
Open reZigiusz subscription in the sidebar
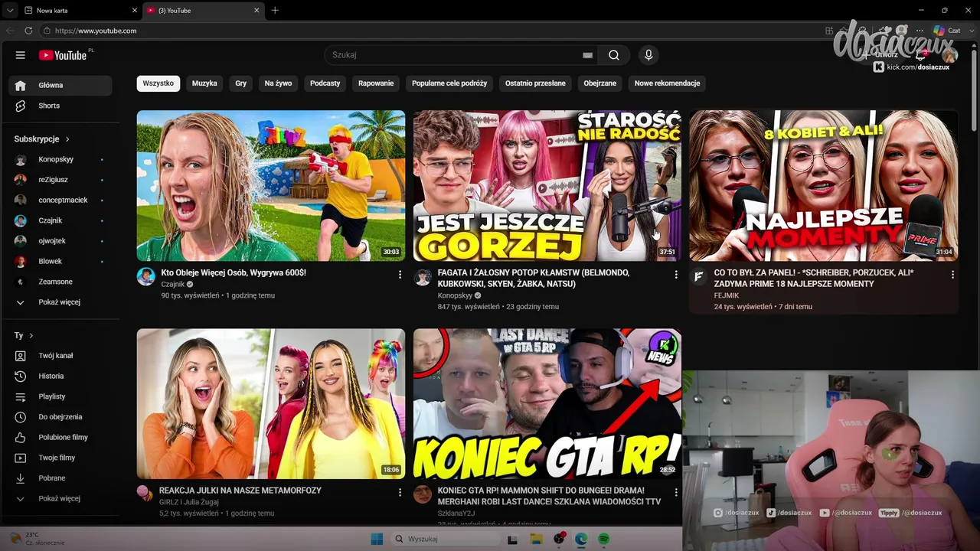pos(60,180)
